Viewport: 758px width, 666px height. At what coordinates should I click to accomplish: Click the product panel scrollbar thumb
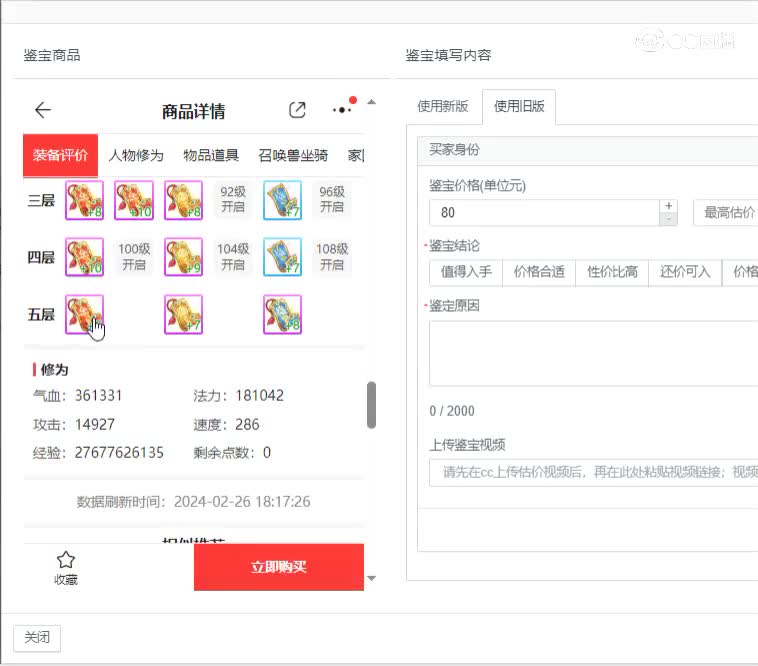point(371,405)
